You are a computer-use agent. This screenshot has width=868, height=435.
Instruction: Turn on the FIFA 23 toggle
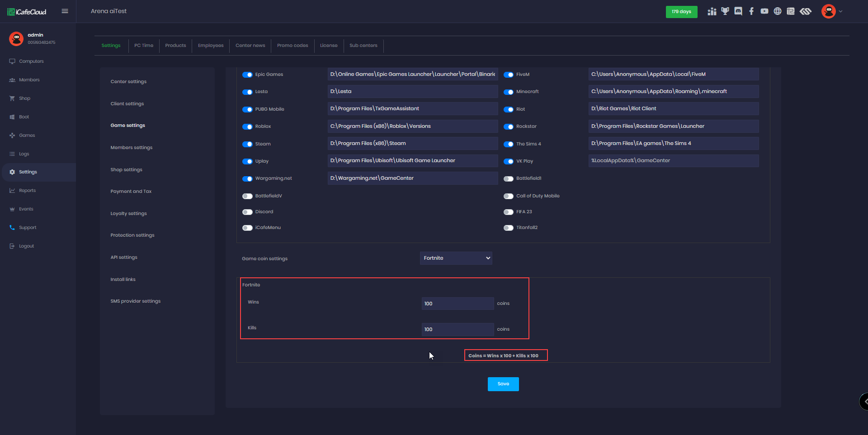click(x=509, y=212)
